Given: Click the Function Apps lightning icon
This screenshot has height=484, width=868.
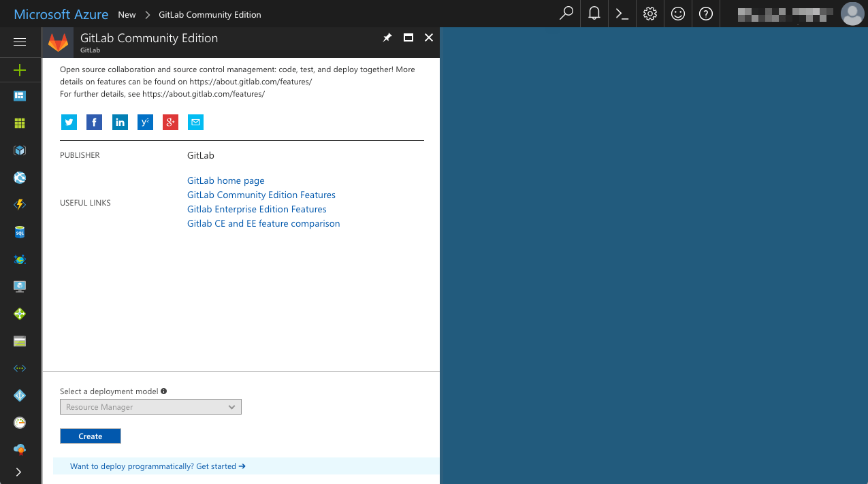Looking at the screenshot, I should tap(20, 204).
